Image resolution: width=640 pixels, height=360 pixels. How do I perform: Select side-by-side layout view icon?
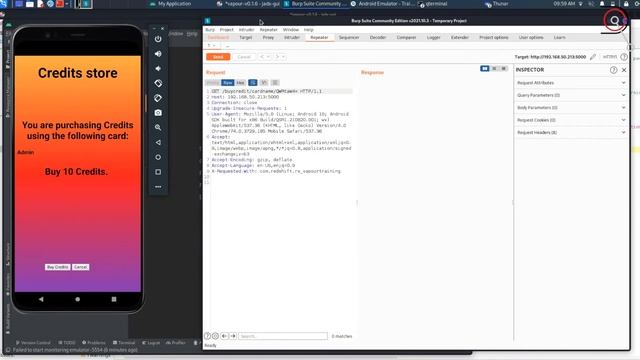pos(484,69)
